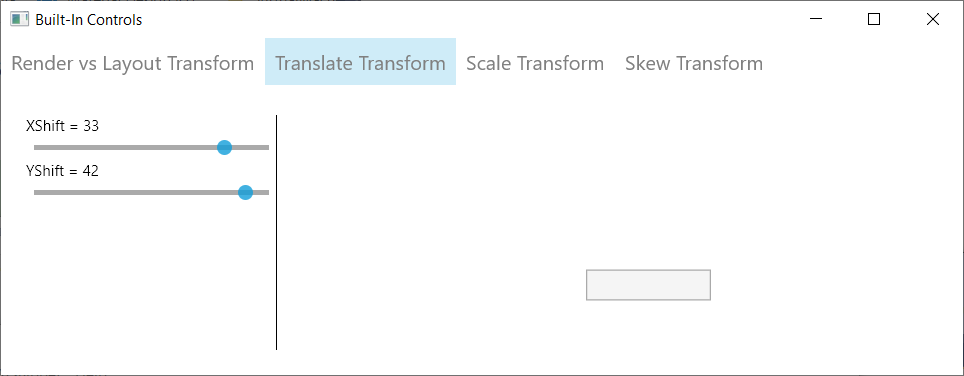Minimize the Built-In Controls window
This screenshot has height=376, width=964.
pos(816,20)
